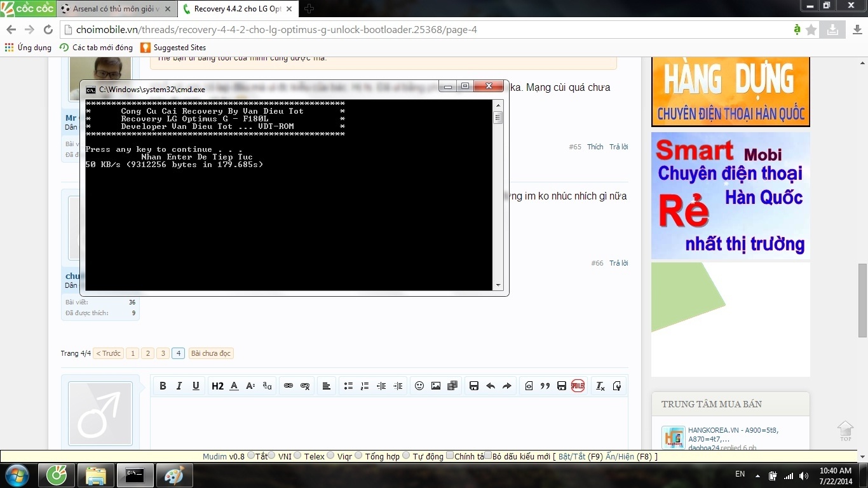Select Mudim Tắt radio option

[x=250, y=456]
